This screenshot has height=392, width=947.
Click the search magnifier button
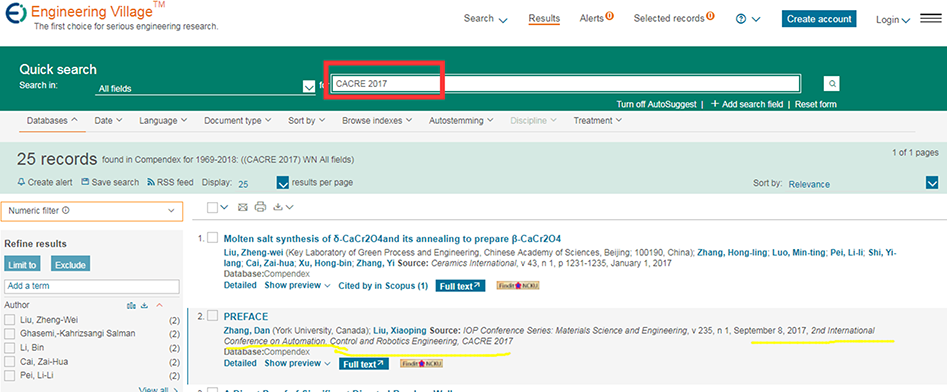(831, 83)
